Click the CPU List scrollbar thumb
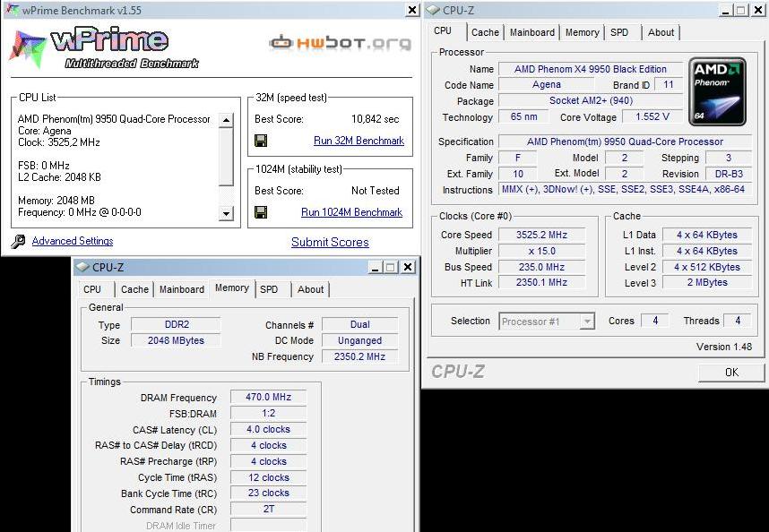The width and height of the screenshot is (769, 532). tap(226, 157)
